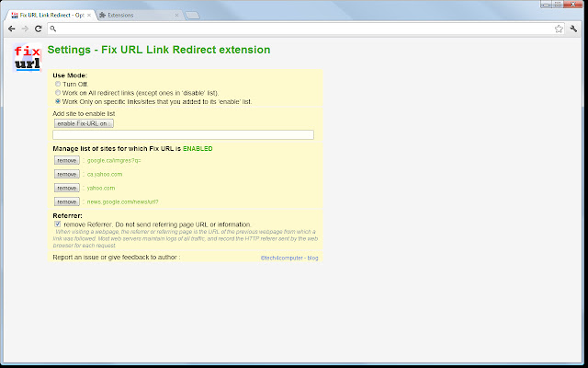
Task: Remove google.ca/imgres?q= from enabled list
Action: pyautogui.click(x=67, y=160)
